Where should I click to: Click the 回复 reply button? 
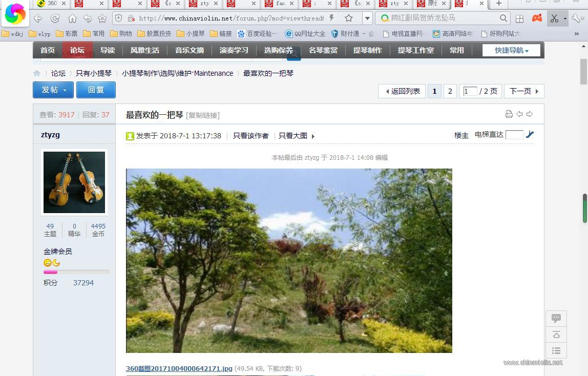click(x=96, y=90)
